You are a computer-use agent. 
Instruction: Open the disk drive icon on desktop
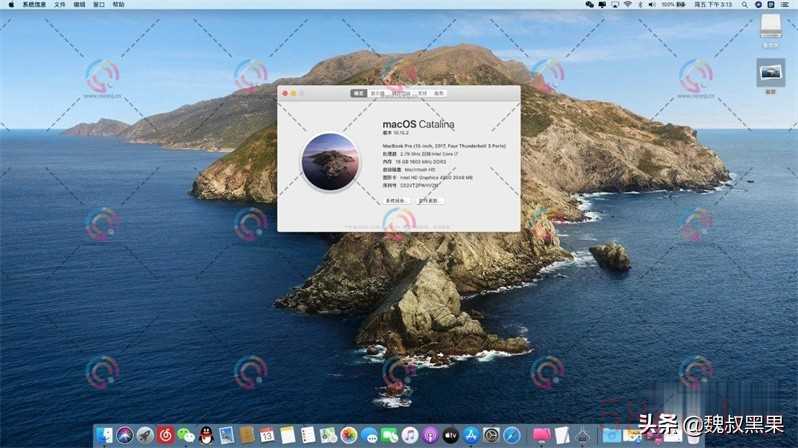click(x=771, y=26)
